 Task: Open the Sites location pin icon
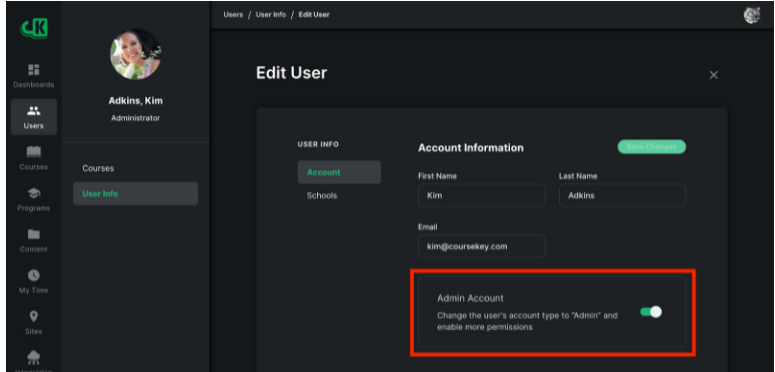pyautogui.click(x=34, y=316)
